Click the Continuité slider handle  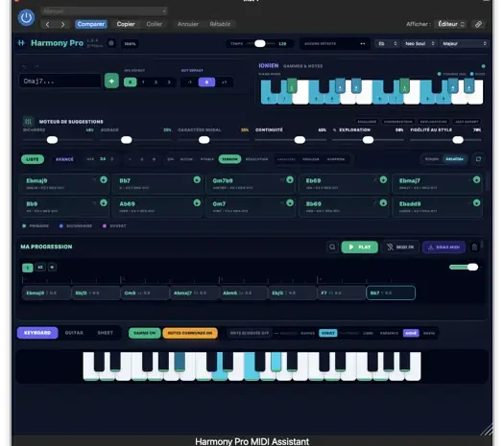300,140
